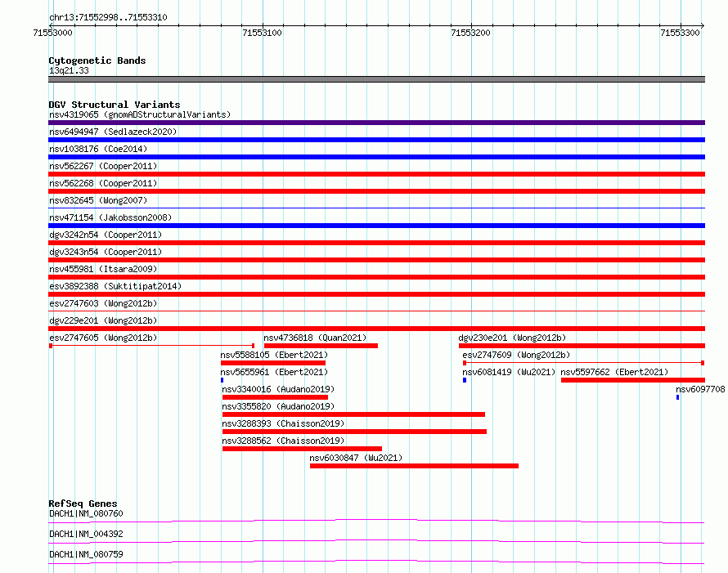Select the nsv1038176 (Coe2014) variant label
This screenshot has height=573, width=728.
[x=98, y=149]
